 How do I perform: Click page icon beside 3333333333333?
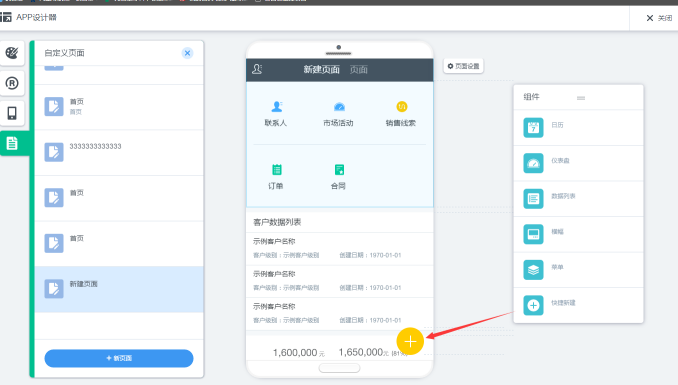[x=54, y=152]
